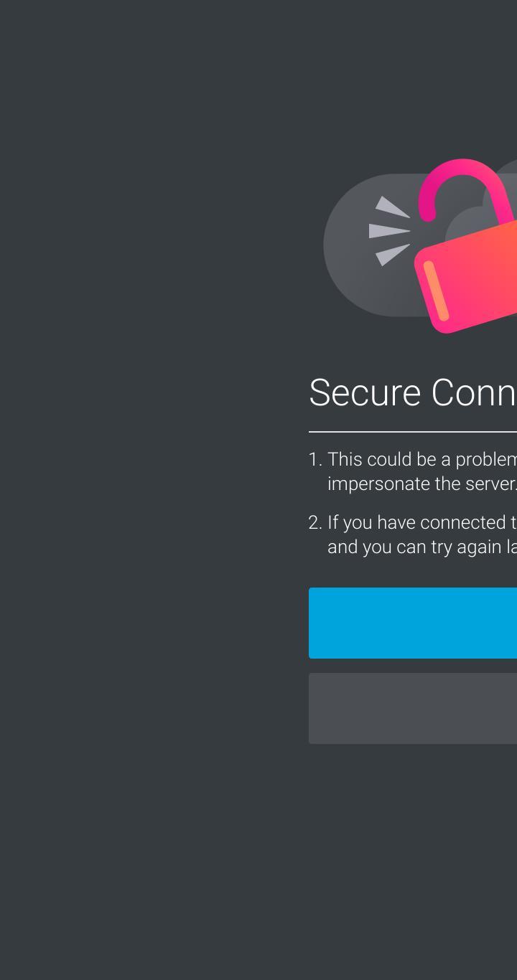The width and height of the screenshot is (517, 980).
Task: Click the three gray spark lines
Action: (x=389, y=231)
